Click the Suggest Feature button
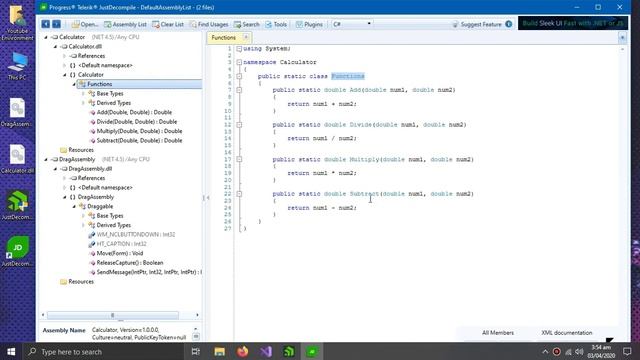 pos(477,24)
